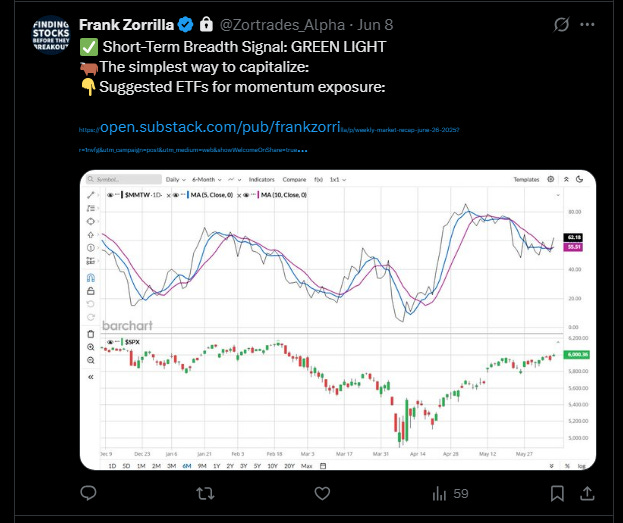Click the Frank Zorrilla display name
623x523 pixels.
point(126,25)
